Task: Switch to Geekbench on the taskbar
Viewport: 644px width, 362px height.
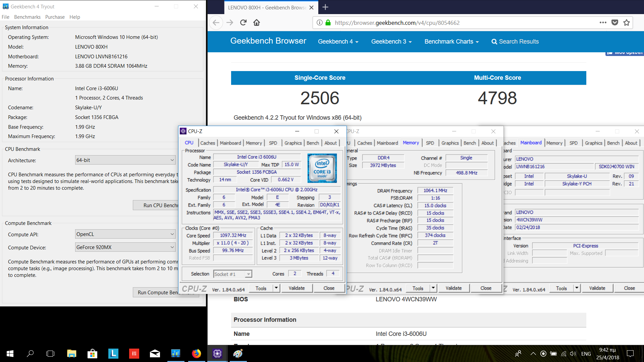Action: 175,353
